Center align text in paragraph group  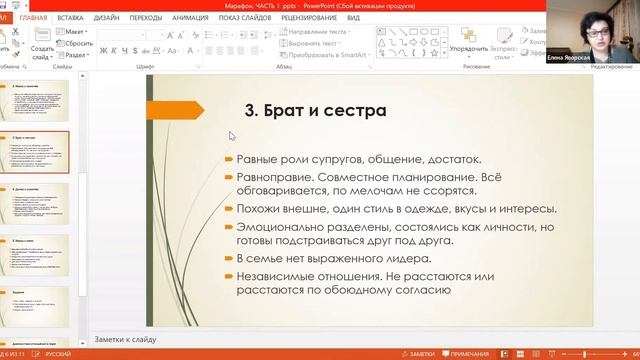220,51
